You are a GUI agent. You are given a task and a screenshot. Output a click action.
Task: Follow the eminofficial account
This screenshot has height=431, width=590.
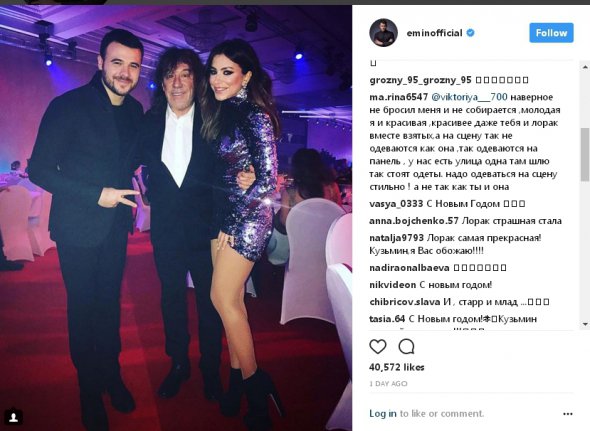(551, 33)
